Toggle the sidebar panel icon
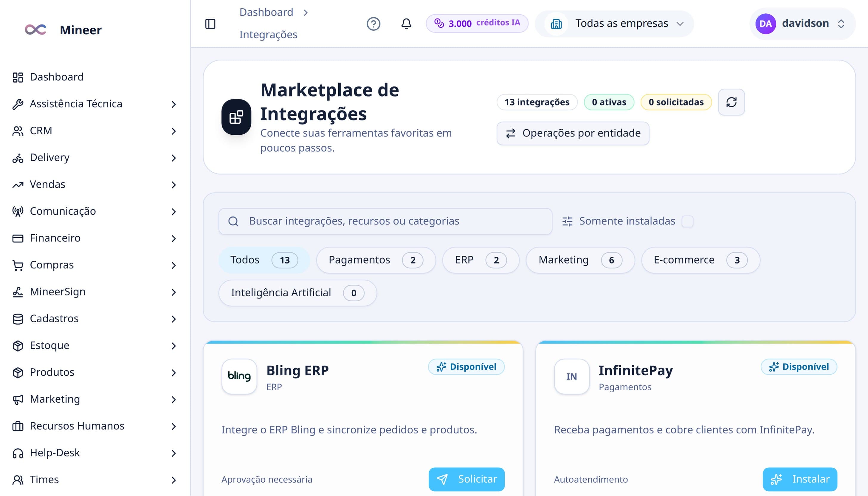 (210, 24)
